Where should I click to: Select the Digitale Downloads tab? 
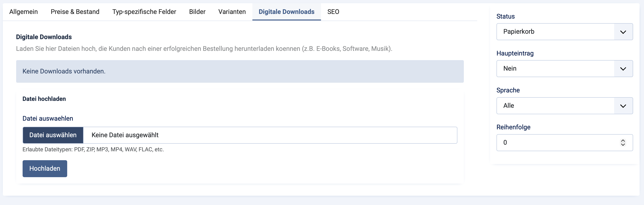pyautogui.click(x=286, y=12)
